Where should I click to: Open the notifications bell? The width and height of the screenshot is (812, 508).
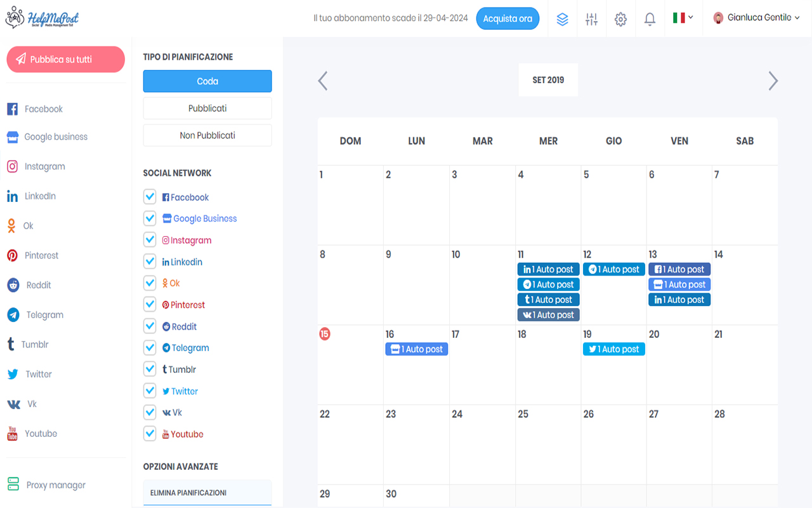650,19
